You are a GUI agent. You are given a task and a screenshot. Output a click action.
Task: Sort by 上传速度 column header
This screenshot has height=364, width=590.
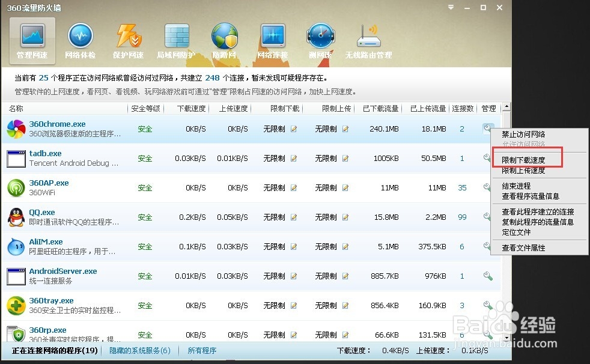point(234,109)
